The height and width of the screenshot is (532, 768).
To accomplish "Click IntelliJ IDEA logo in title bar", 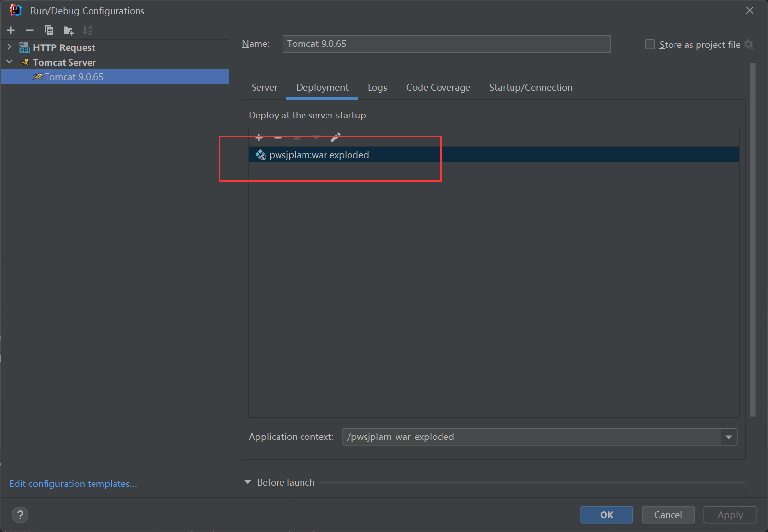I will tap(16, 10).
